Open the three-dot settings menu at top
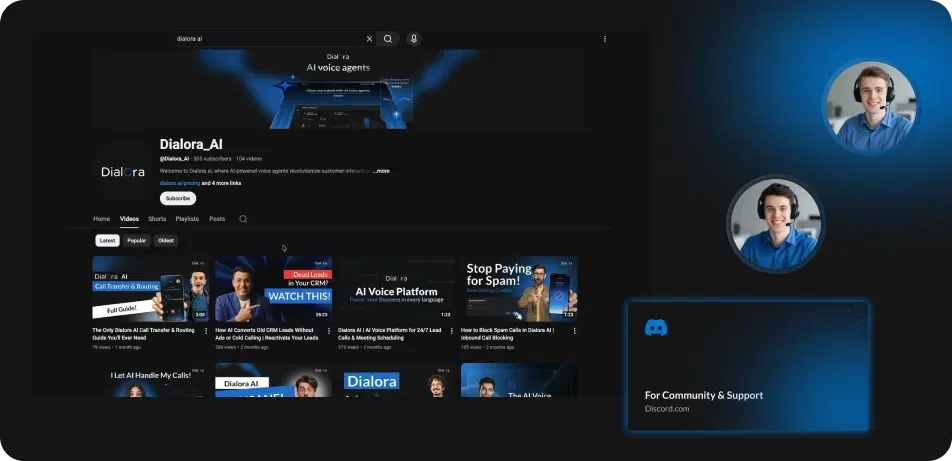 (605, 39)
